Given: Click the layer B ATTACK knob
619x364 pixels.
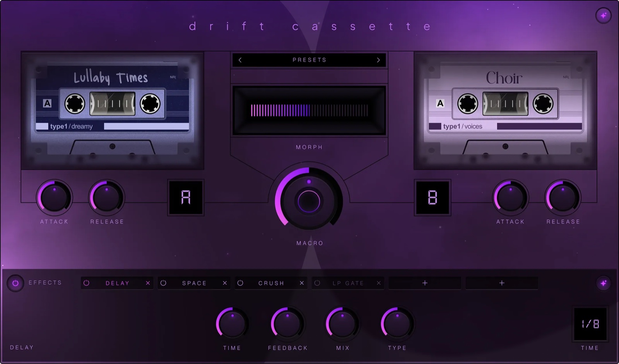Looking at the screenshot, I should pos(511,197).
